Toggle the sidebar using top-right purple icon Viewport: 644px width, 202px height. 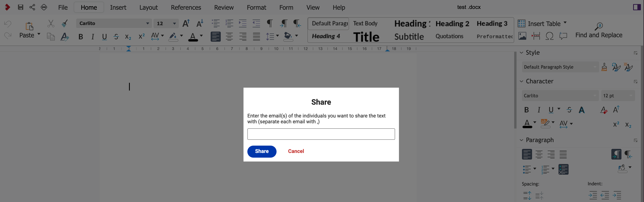click(x=636, y=7)
